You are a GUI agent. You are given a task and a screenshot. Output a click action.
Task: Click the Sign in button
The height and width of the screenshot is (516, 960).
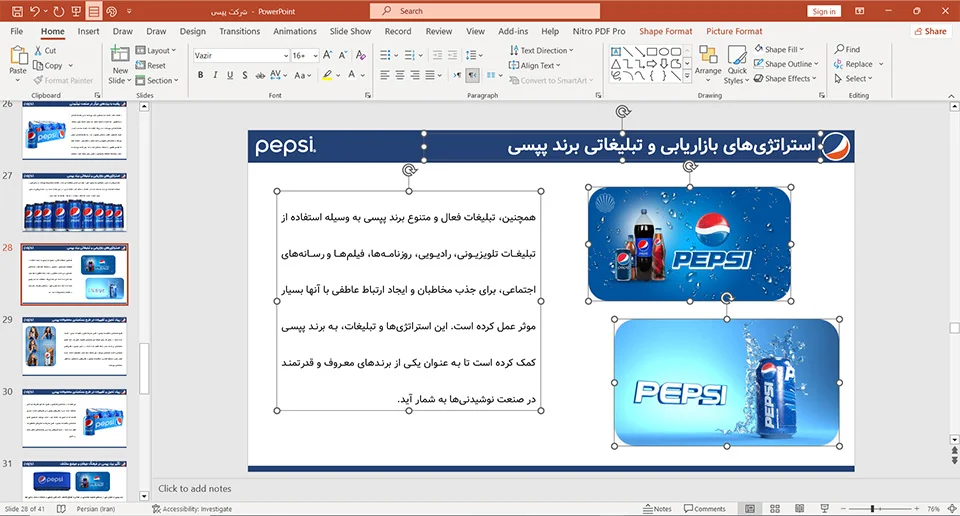pyautogui.click(x=824, y=11)
